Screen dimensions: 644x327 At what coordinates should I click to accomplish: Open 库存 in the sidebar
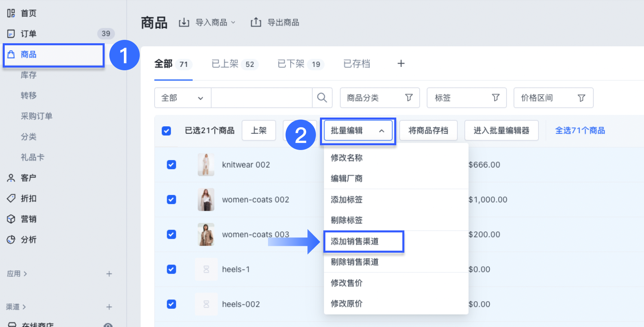(29, 75)
